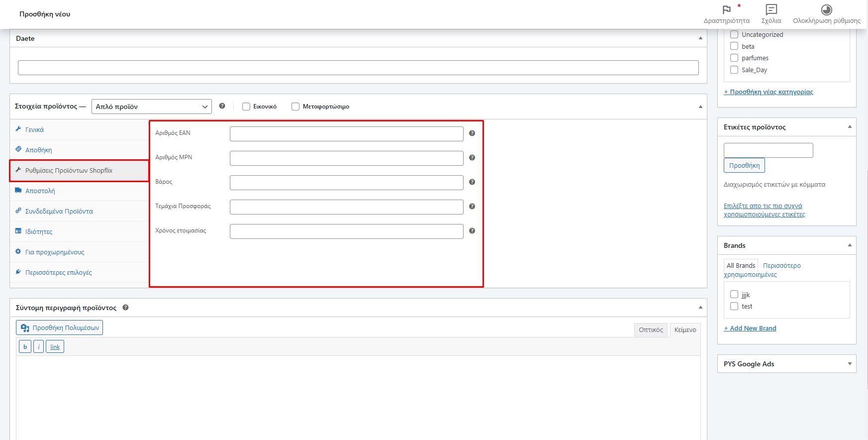Open the Απλό προϊόν product type dropdown
This screenshot has height=440, width=868.
pyautogui.click(x=151, y=107)
